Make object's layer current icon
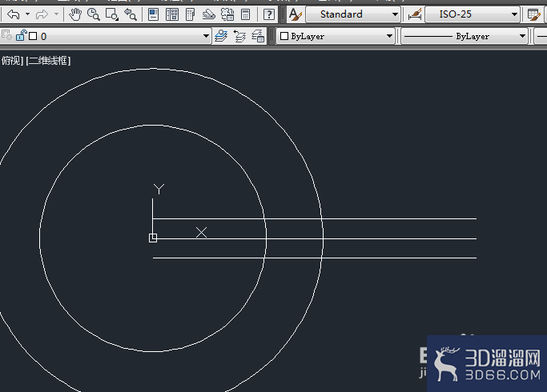Image resolution: width=547 pixels, height=392 pixels. tap(221, 36)
